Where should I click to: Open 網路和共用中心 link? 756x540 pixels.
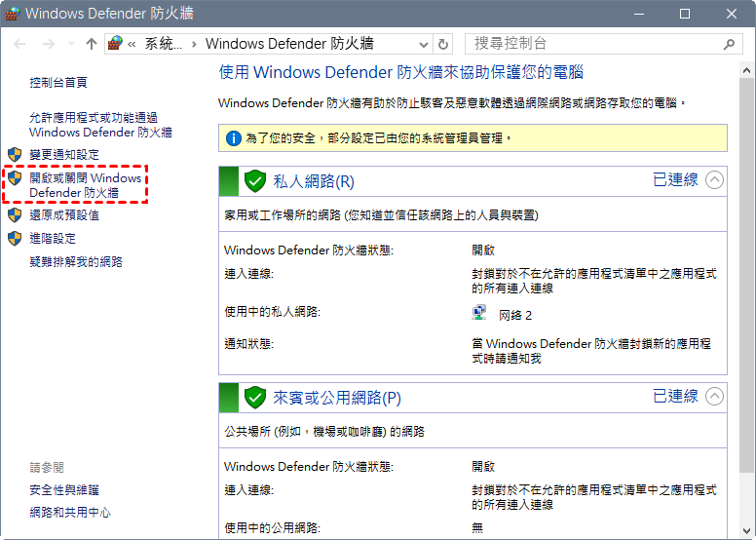(70, 513)
